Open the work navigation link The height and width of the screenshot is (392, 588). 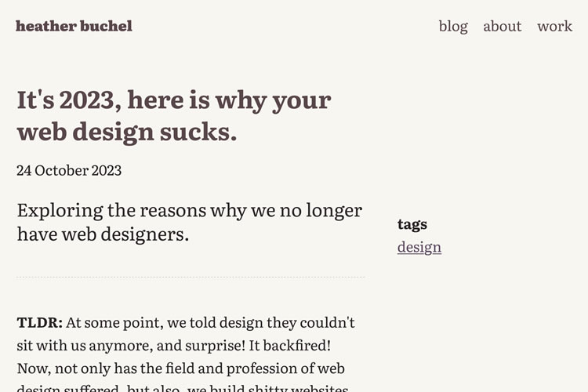tap(554, 26)
